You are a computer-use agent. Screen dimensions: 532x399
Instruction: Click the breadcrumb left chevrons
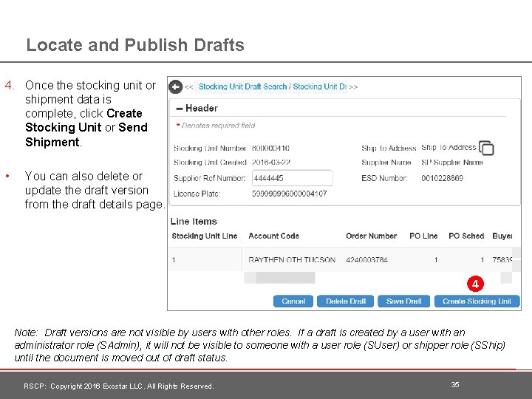click(x=189, y=87)
